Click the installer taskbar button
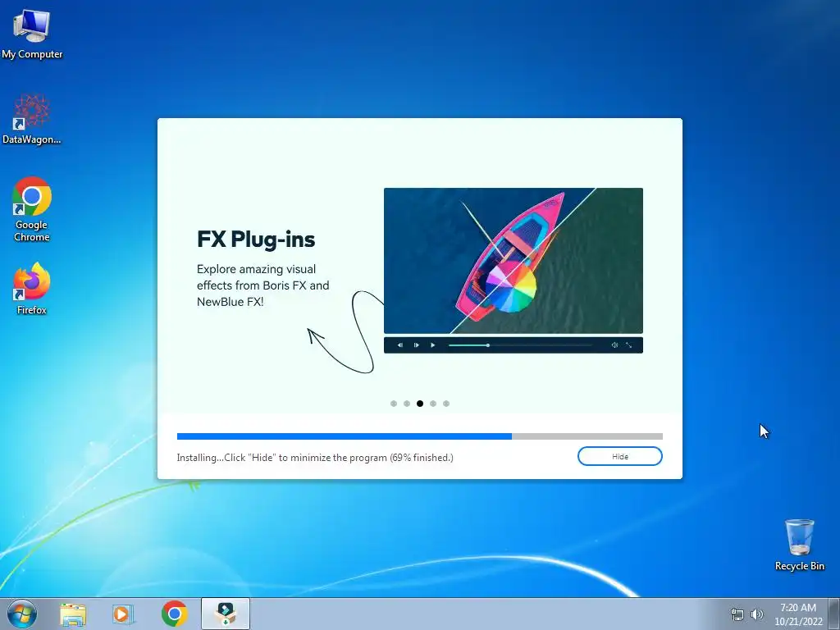 pos(226,614)
